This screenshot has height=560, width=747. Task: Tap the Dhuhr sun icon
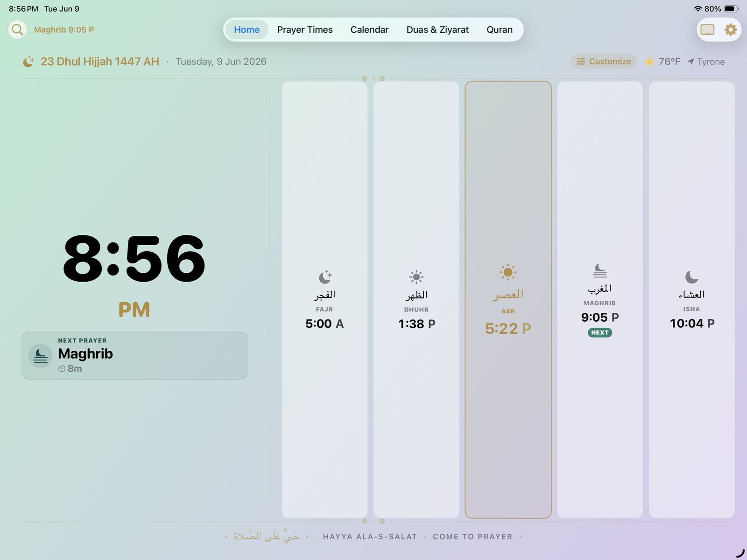[416, 277]
